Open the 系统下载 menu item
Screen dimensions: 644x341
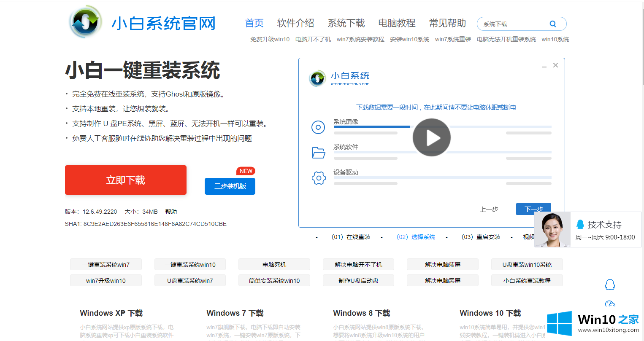[x=346, y=23]
